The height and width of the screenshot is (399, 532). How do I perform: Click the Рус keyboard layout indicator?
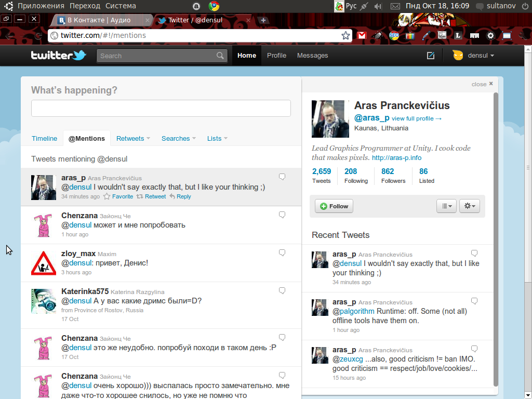[351, 6]
